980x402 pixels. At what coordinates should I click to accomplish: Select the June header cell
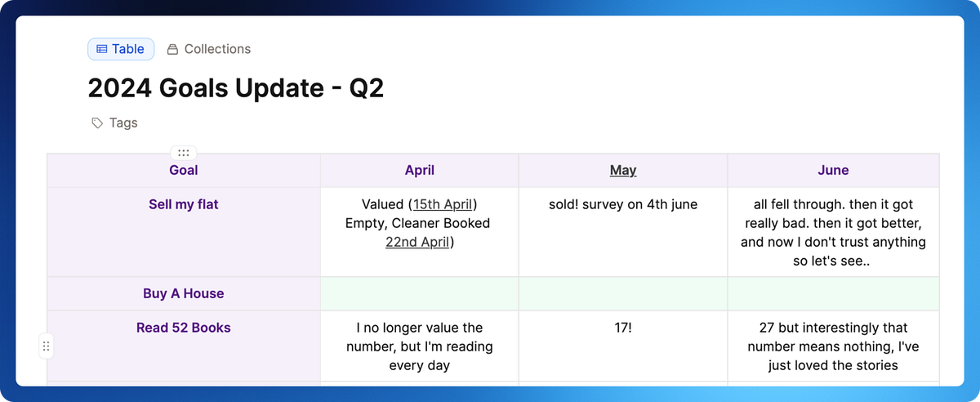(x=833, y=171)
